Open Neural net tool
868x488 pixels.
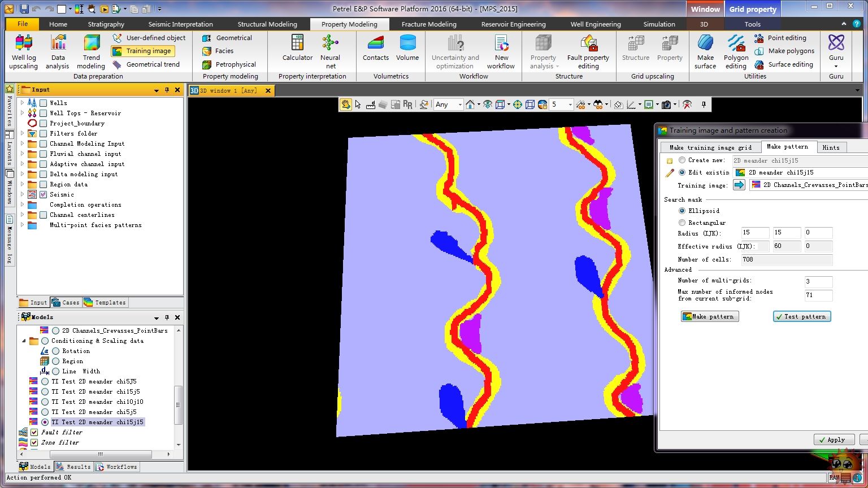(x=331, y=51)
